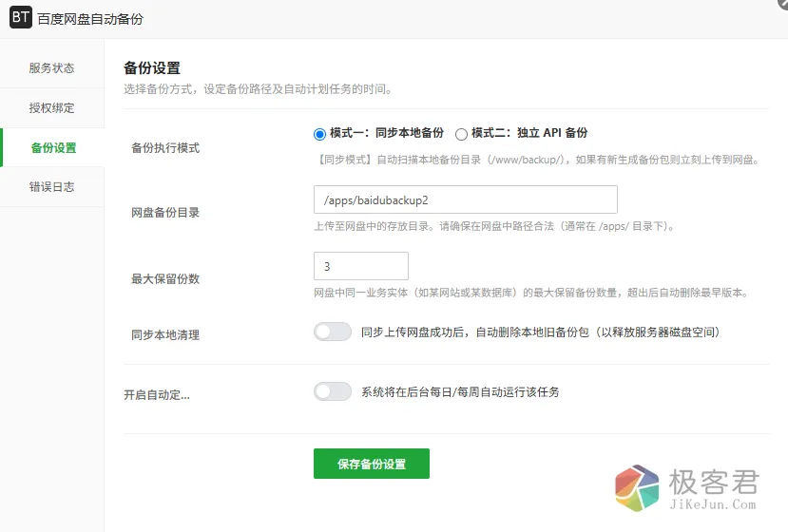The image size is (788, 532).
Task: Close the dialog with the corner X button
Action: [x=783, y=3]
